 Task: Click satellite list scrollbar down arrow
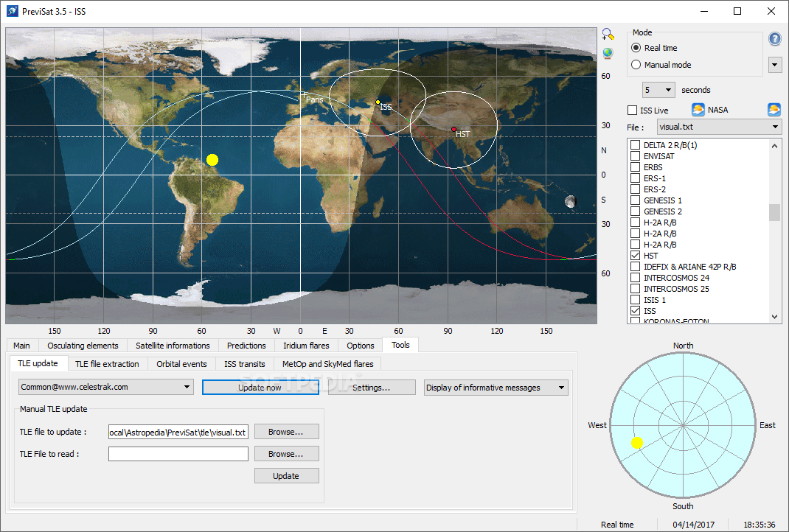(x=774, y=317)
